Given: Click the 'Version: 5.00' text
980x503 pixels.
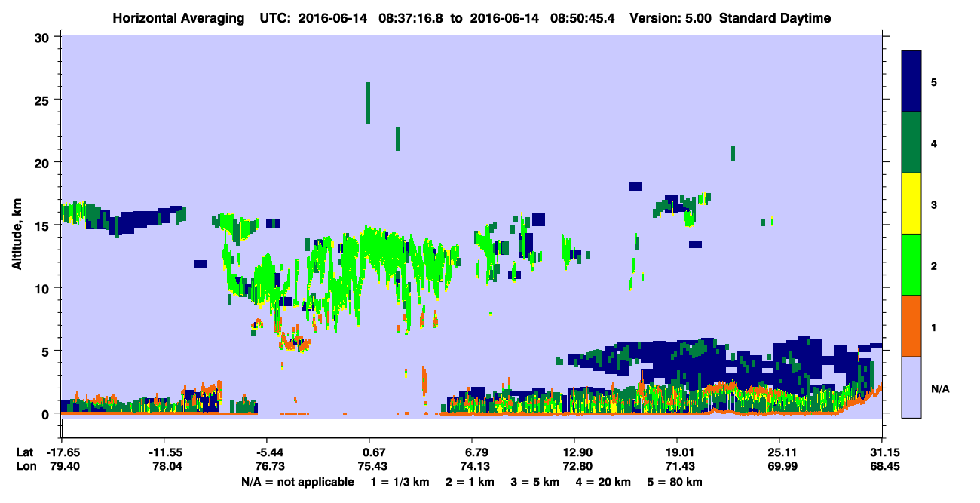Looking at the screenshot, I should coord(670,18).
